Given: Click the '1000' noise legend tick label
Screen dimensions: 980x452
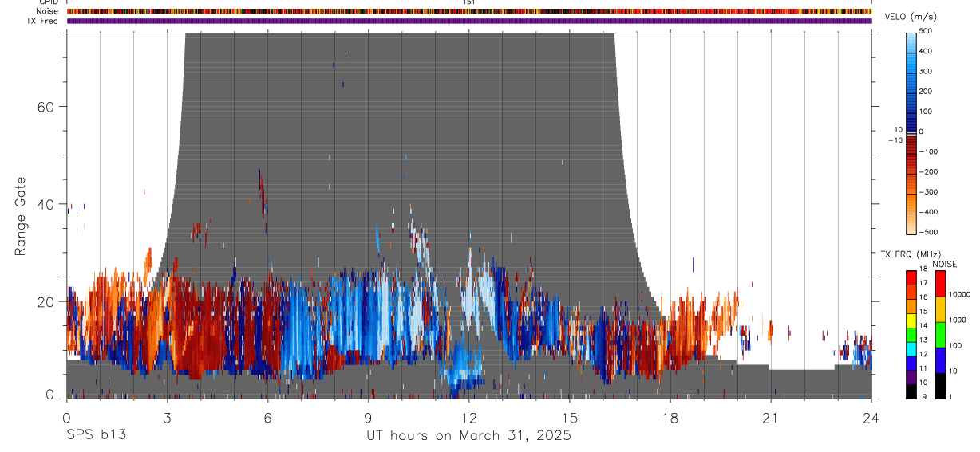Looking at the screenshot, I should tap(957, 320).
